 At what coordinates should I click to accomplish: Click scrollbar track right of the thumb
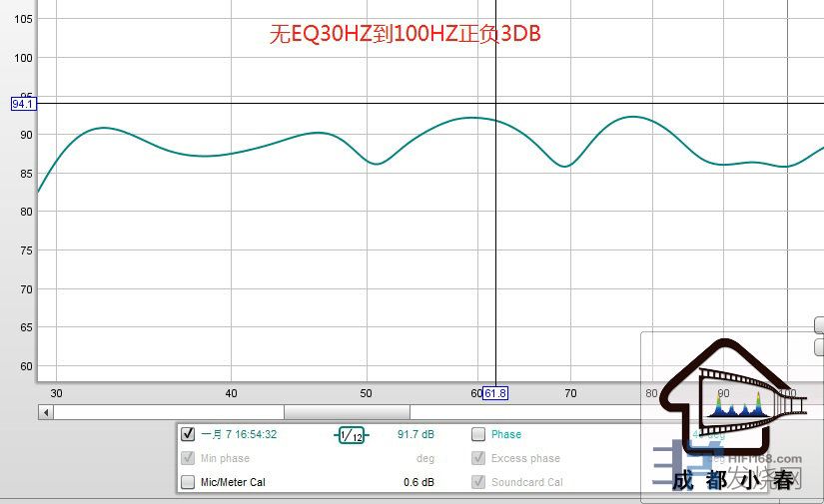(x=519, y=412)
